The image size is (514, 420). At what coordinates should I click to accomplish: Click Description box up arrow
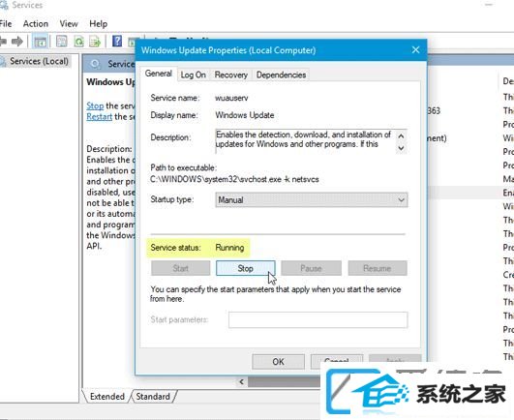pos(401,135)
